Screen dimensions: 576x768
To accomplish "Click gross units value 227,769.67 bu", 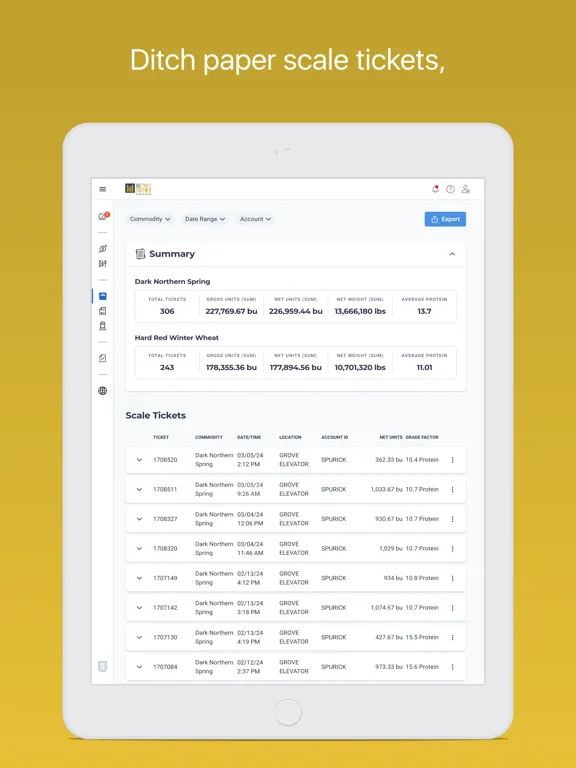I will coord(231,311).
